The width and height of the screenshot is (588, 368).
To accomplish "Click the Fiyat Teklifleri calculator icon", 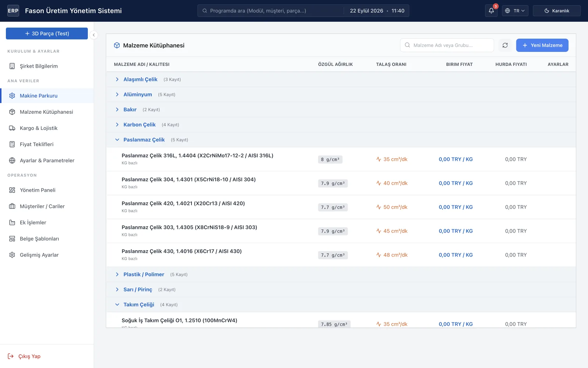I will [x=12, y=144].
